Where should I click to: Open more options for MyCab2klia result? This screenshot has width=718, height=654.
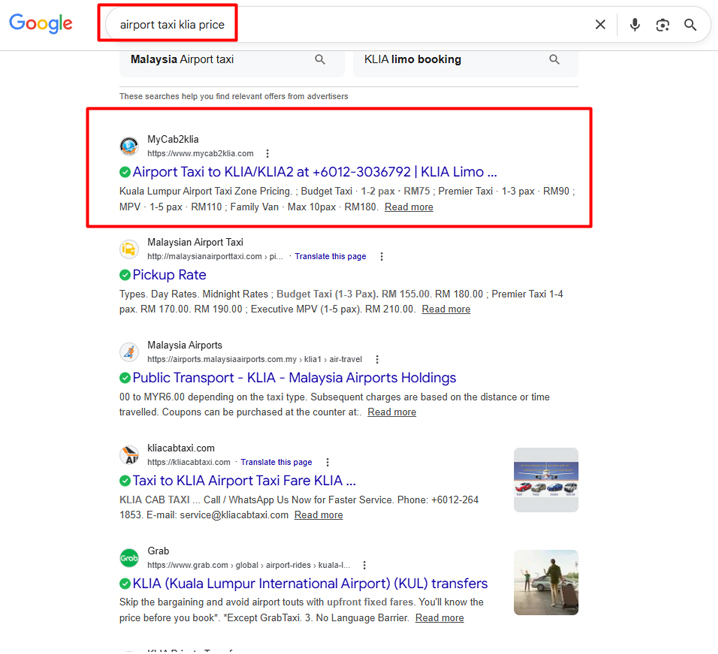[267, 153]
